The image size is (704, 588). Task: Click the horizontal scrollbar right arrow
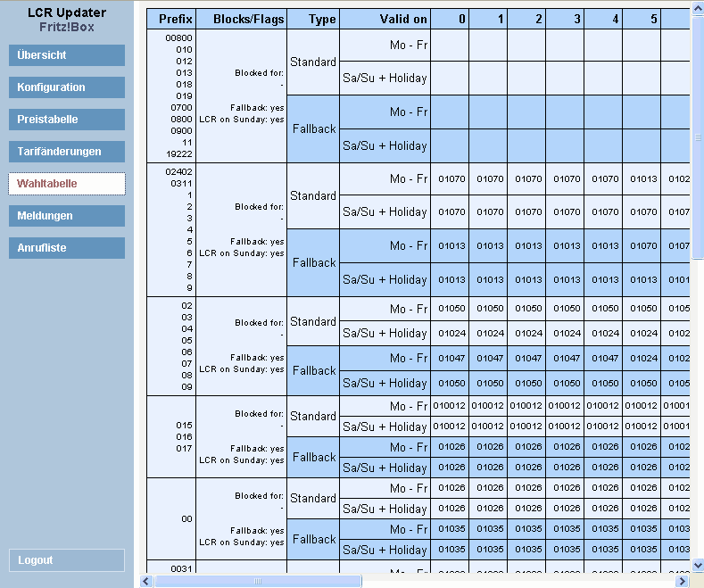coord(683,581)
